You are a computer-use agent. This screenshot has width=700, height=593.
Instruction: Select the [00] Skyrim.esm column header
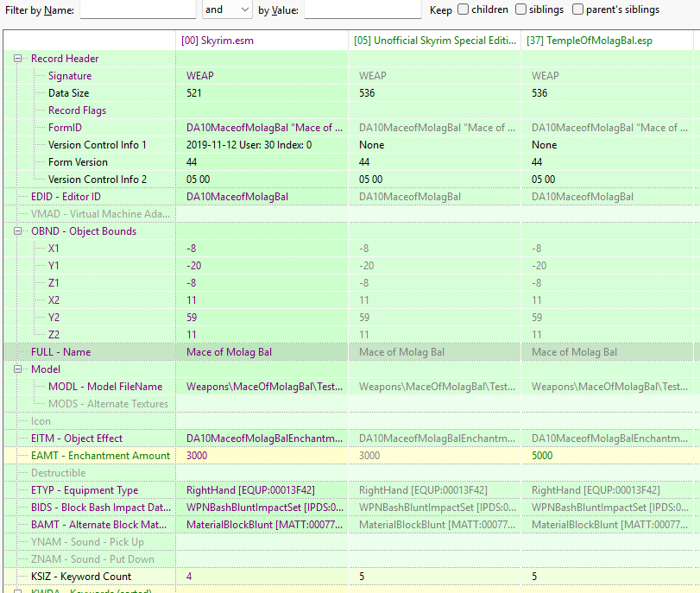(x=262, y=41)
